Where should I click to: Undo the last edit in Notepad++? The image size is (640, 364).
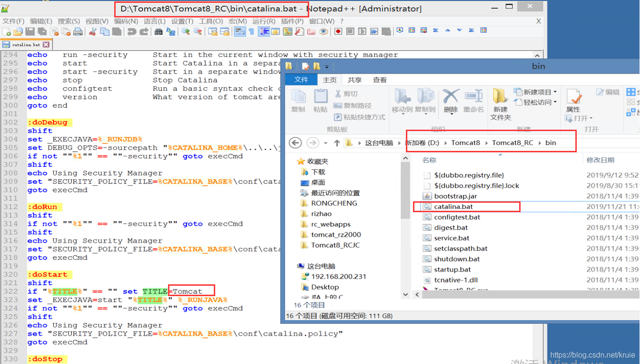(132, 32)
